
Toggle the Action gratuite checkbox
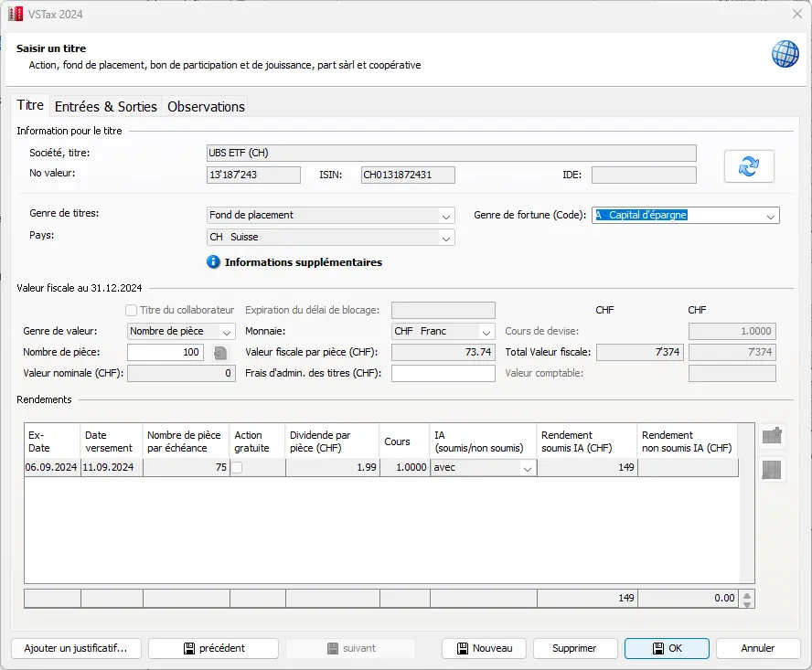click(x=238, y=467)
